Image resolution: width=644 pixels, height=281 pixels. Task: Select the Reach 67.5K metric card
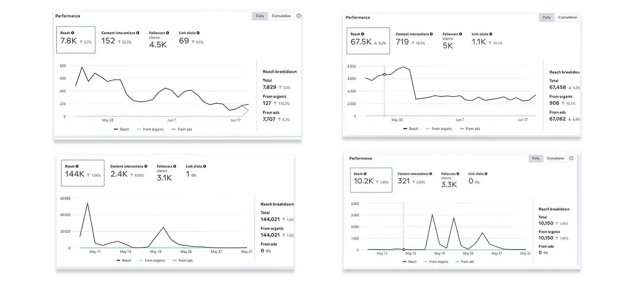pos(368,41)
